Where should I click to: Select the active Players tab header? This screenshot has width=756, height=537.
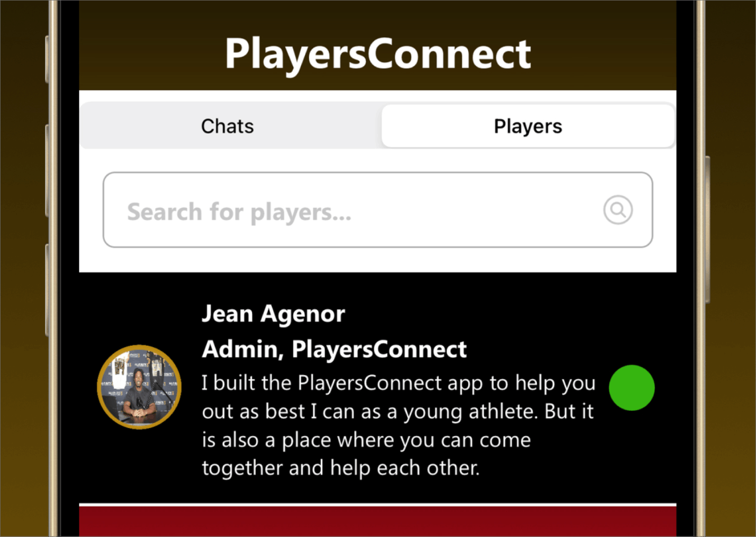pos(527,126)
